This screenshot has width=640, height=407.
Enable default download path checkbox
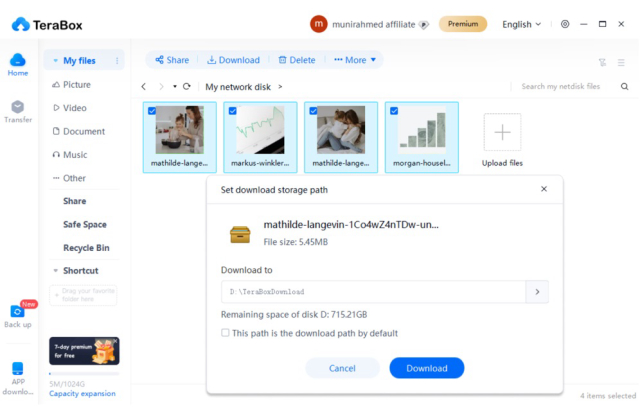(x=225, y=333)
